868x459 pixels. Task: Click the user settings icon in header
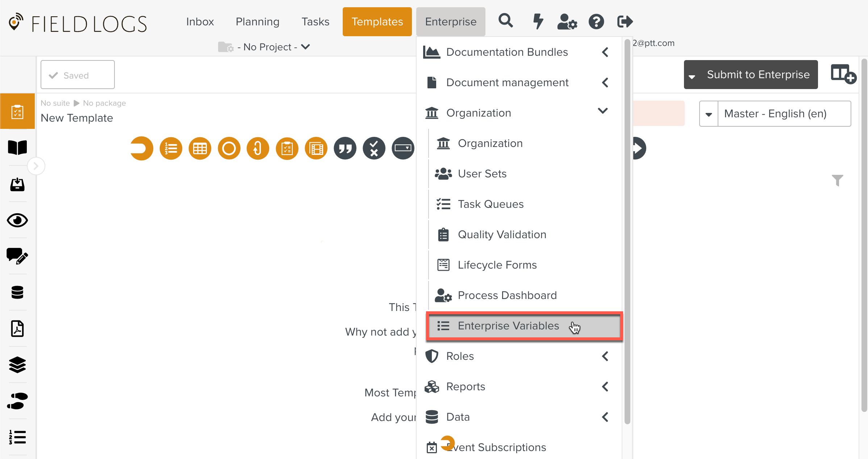tap(567, 22)
